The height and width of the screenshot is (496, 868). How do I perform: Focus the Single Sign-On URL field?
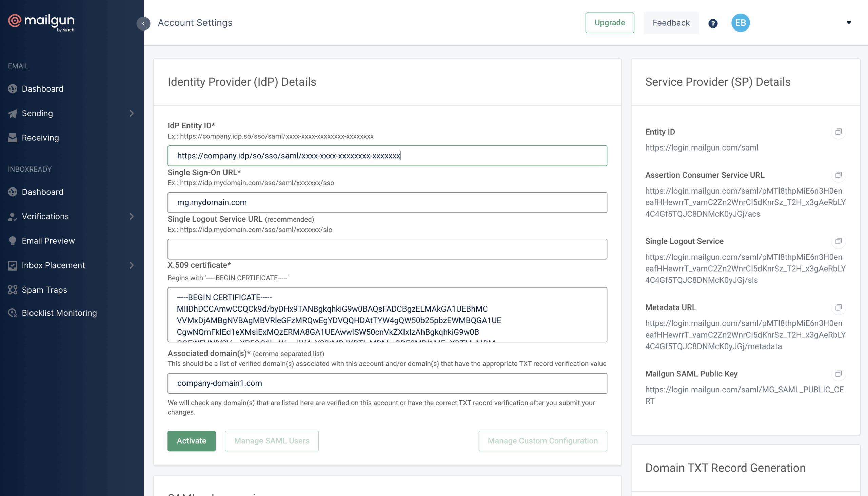pyautogui.click(x=387, y=202)
